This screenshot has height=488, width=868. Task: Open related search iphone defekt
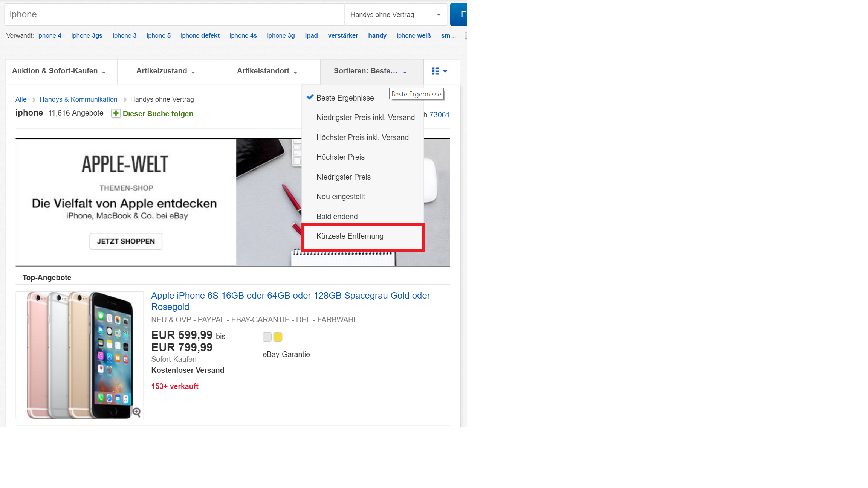[x=200, y=35]
